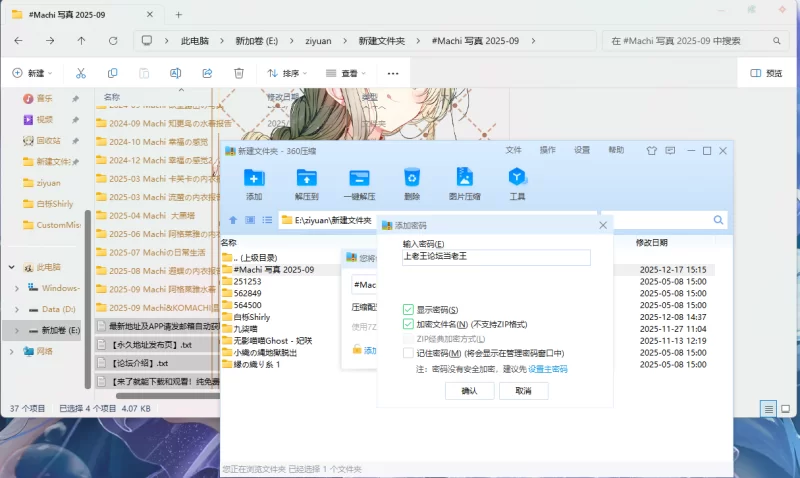Open the 设置 menu in 360压缩
The height and width of the screenshot is (478, 800).
point(581,150)
